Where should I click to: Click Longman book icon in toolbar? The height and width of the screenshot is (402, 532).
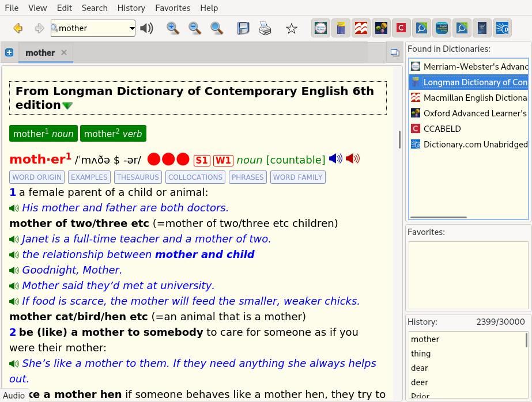[x=341, y=28]
